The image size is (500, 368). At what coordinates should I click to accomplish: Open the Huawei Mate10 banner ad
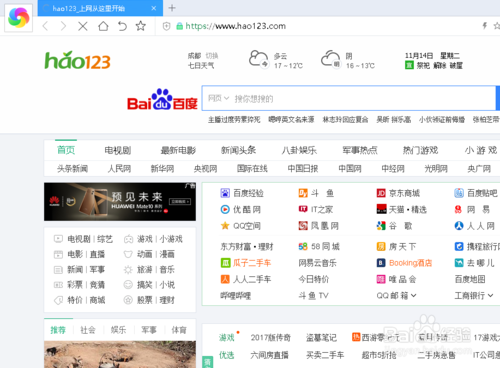pos(120,202)
